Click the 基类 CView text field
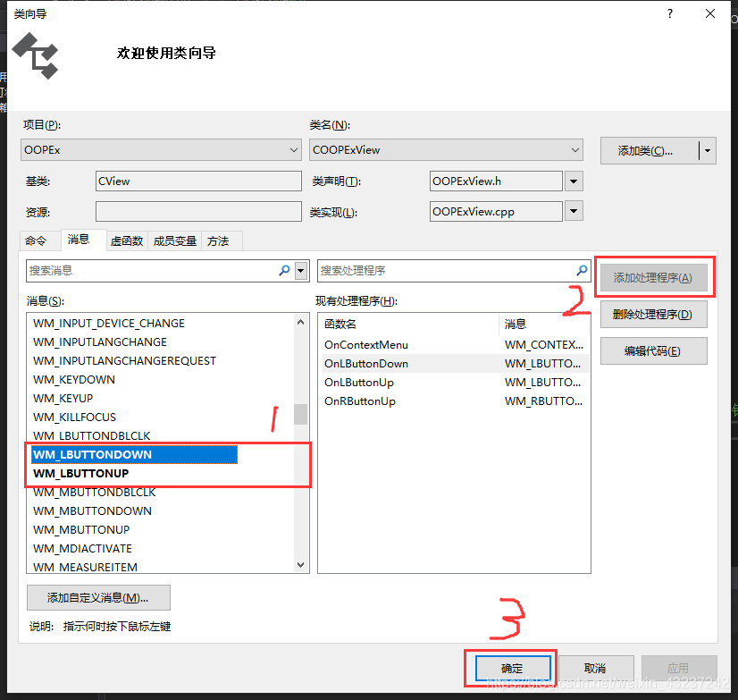 (198, 181)
